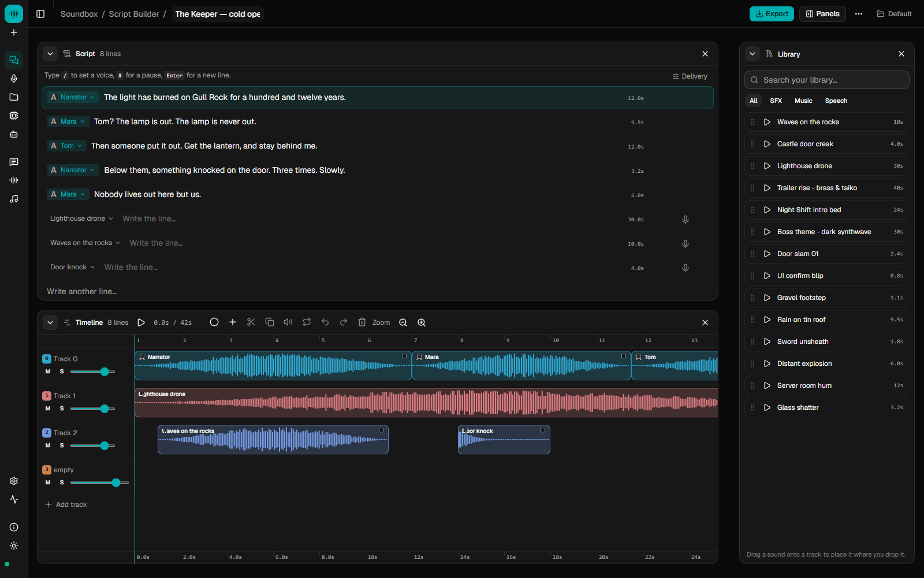The width and height of the screenshot is (924, 578).
Task: Redo the last Timeline action
Action: click(344, 323)
